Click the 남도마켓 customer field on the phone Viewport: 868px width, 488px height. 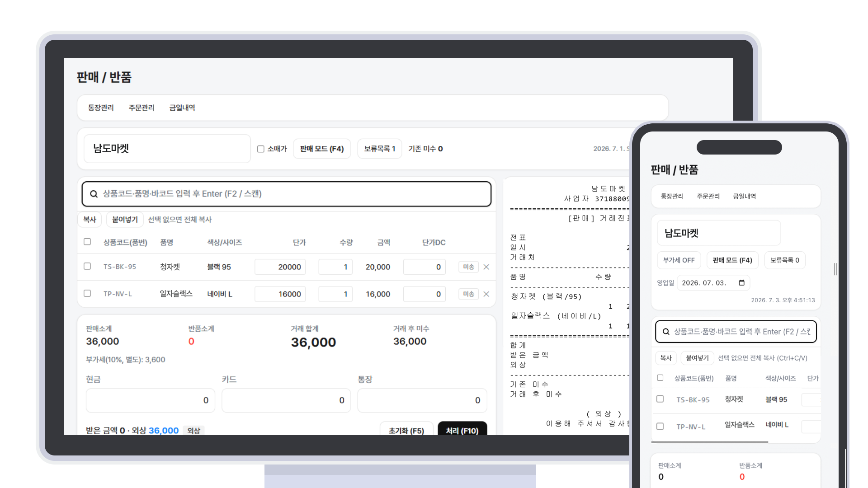pyautogui.click(x=719, y=233)
